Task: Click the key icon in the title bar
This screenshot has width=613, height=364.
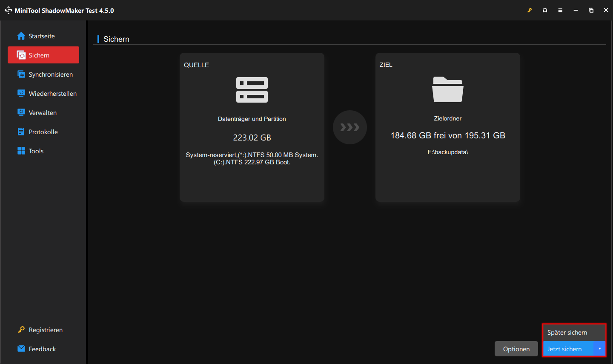Action: (530, 10)
